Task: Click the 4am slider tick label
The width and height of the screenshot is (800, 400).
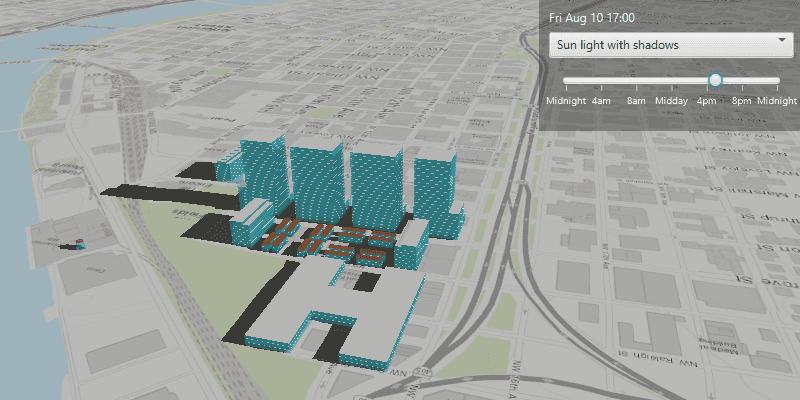Action: [x=601, y=101]
